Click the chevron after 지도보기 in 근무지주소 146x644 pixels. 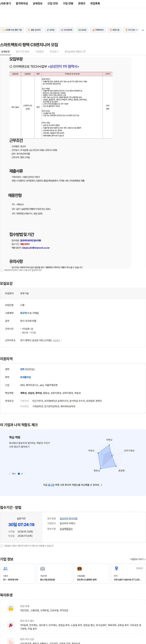[61, 340]
